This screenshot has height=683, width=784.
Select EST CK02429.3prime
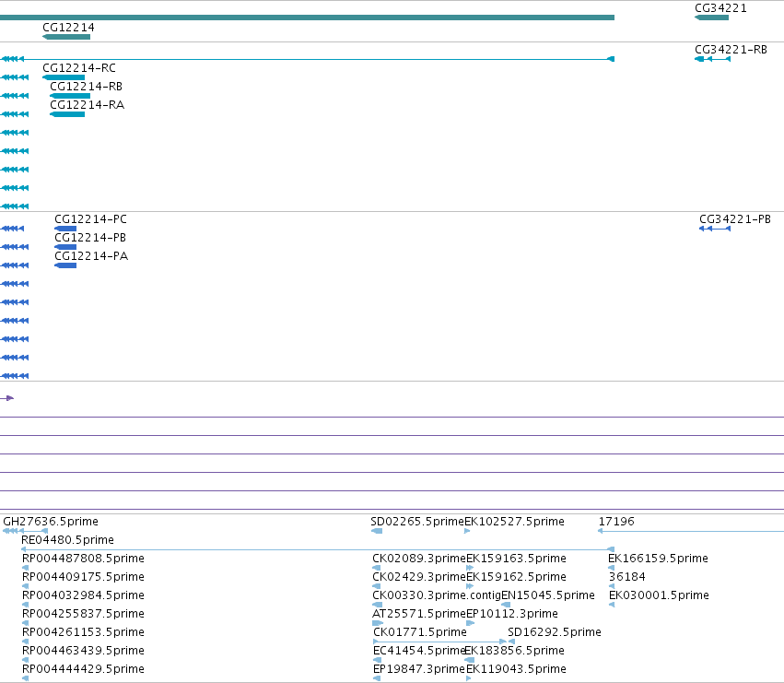click(x=419, y=577)
